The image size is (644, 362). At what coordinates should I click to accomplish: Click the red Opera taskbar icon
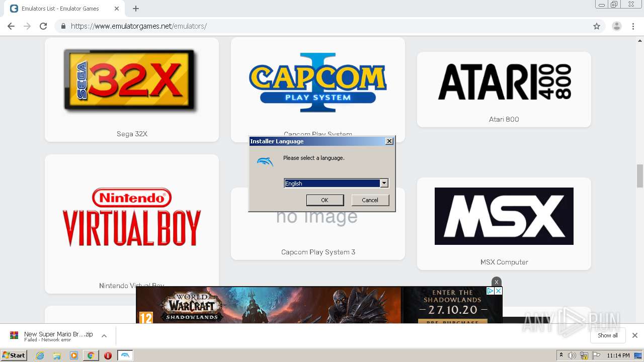click(108, 355)
